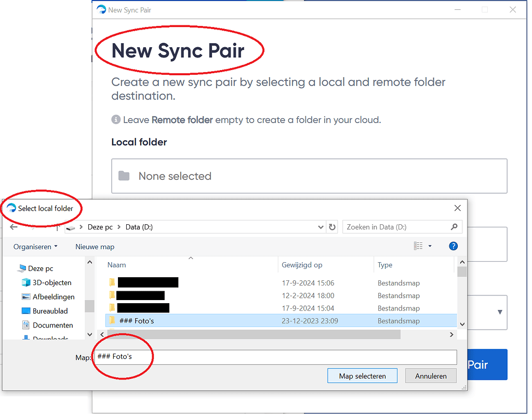Click the horizontal scrollbar thumb in file list
The height and width of the screenshot is (420, 532).
click(254, 334)
